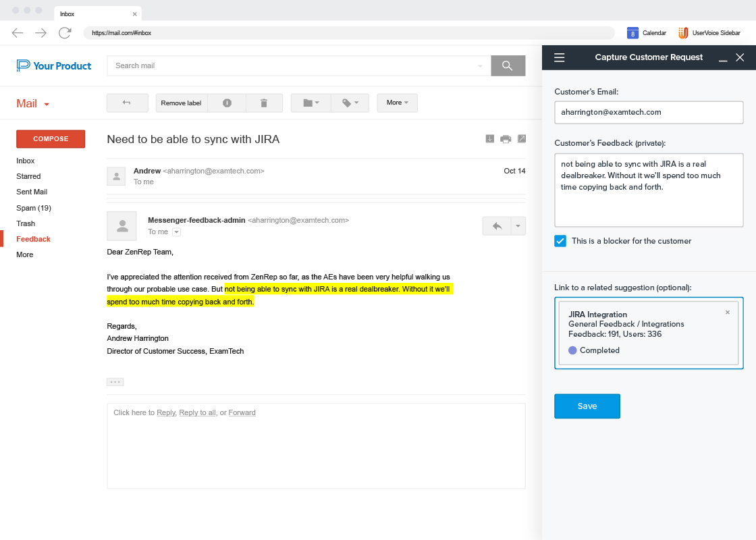
Task: Click the magnifier search button
Action: click(x=508, y=65)
